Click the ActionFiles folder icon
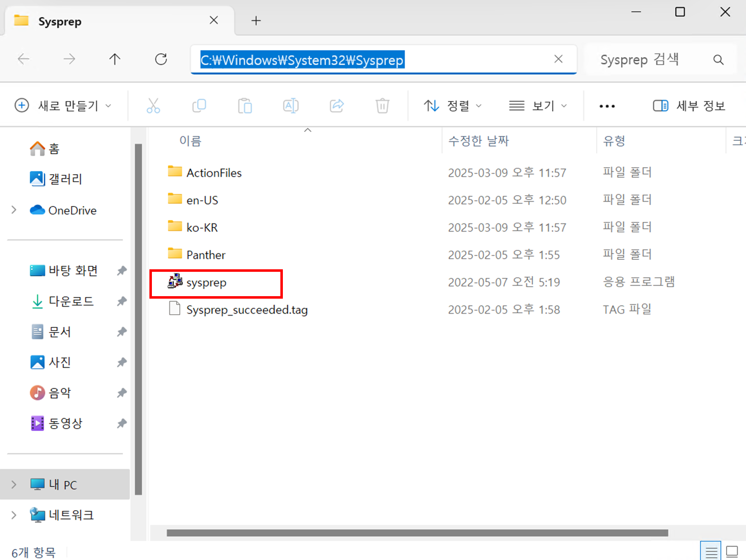 point(175,172)
